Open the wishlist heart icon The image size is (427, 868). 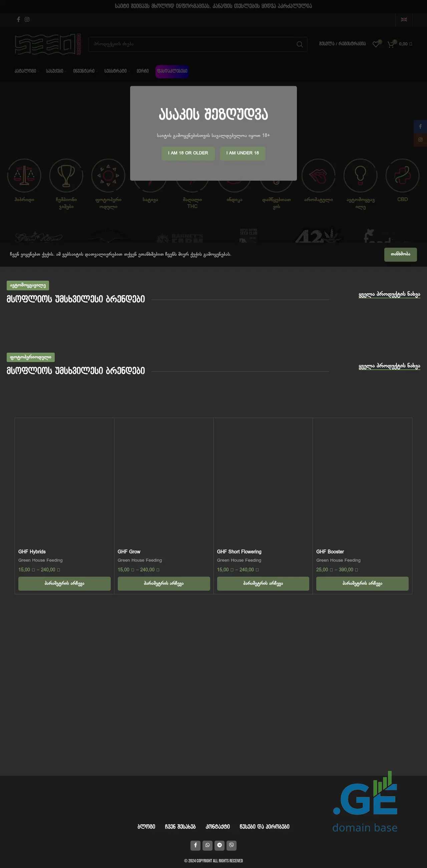click(375, 44)
